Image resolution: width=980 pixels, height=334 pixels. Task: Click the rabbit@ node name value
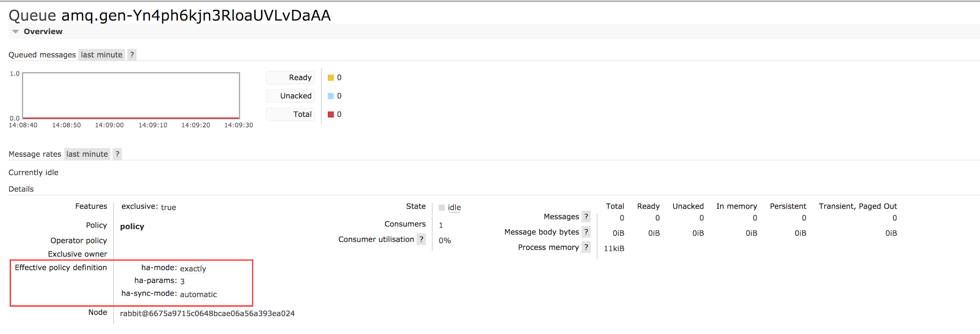pos(207,314)
